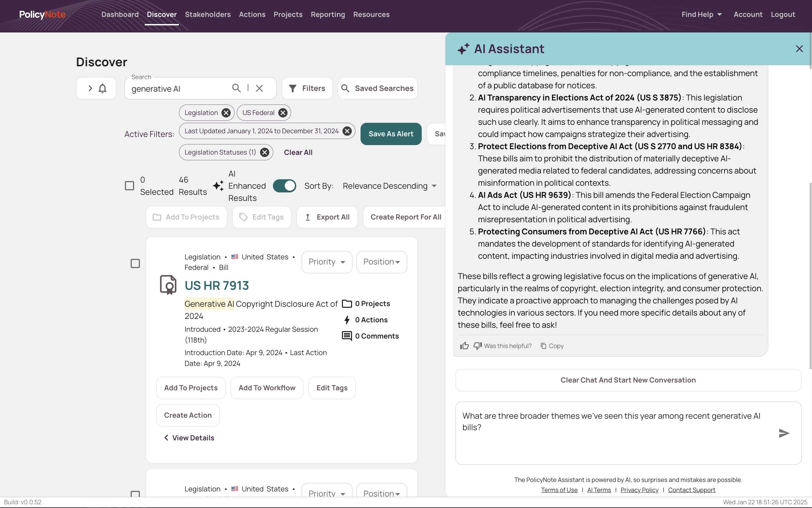Click Clear Chat And Start New Conversation
Image resolution: width=812 pixels, height=508 pixels.
(628, 380)
